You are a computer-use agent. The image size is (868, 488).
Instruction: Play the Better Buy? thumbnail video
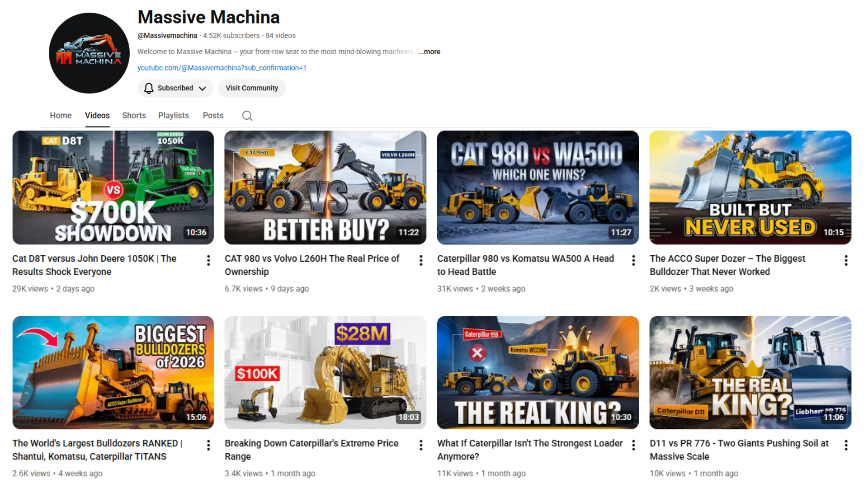pyautogui.click(x=325, y=188)
